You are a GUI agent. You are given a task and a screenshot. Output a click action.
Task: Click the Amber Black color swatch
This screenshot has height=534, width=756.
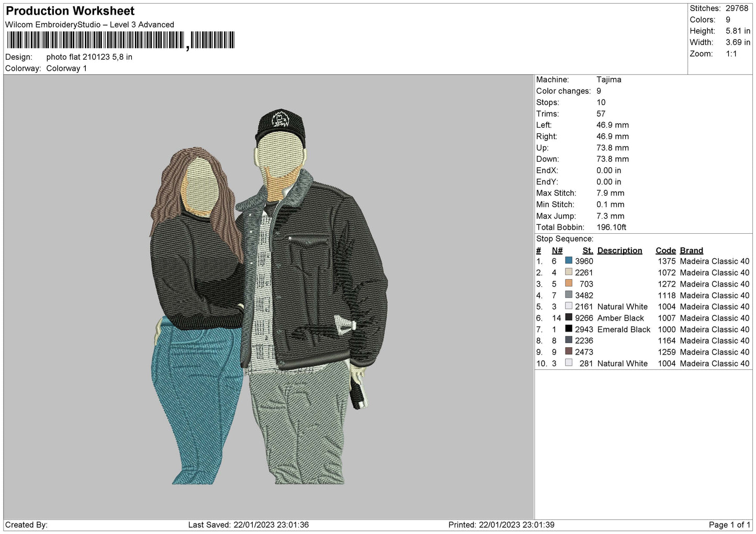tap(569, 317)
